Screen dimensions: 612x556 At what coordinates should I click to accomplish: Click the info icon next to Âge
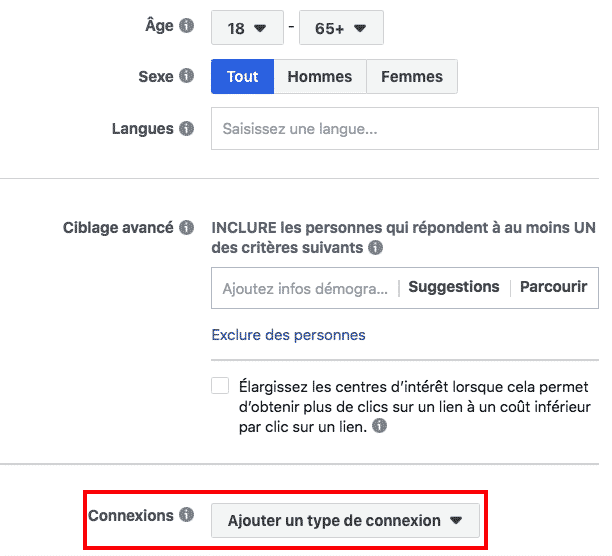[186, 26]
